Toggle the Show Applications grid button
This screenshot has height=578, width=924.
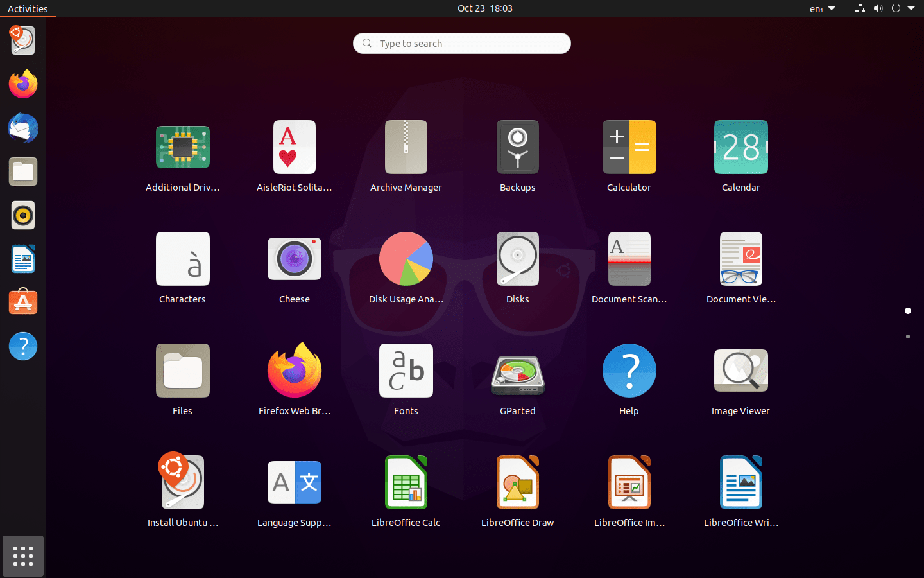tap(23, 556)
